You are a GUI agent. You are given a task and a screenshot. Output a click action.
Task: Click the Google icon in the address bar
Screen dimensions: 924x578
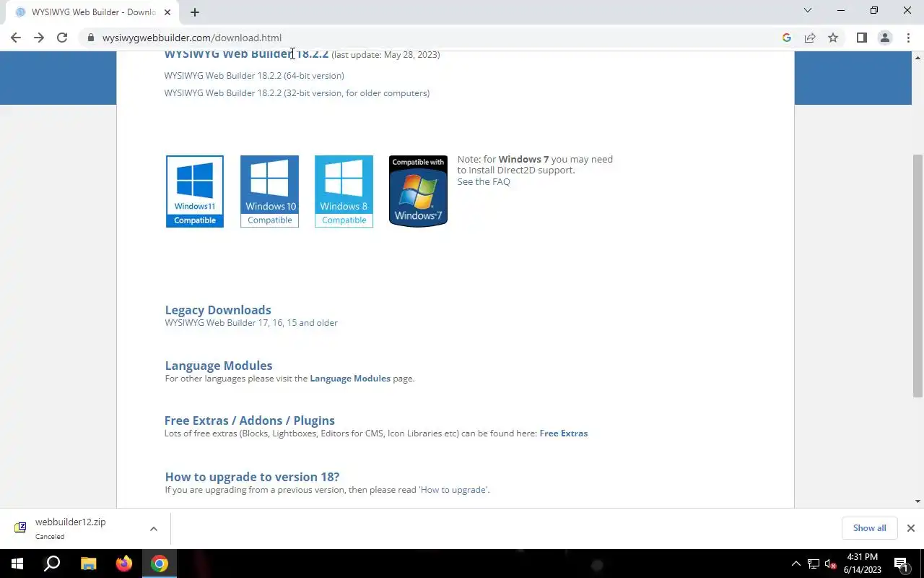coord(787,38)
